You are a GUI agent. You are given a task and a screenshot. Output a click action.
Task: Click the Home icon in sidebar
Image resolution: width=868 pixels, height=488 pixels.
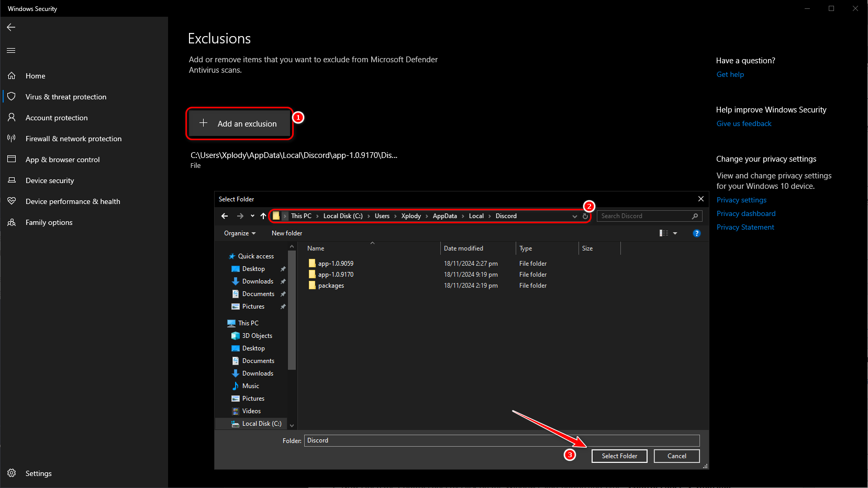point(12,76)
